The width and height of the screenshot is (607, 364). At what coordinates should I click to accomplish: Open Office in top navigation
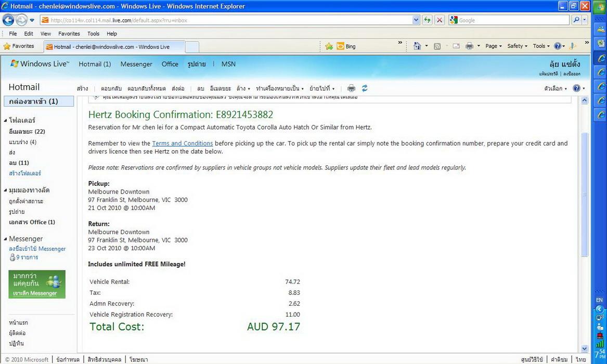(170, 64)
